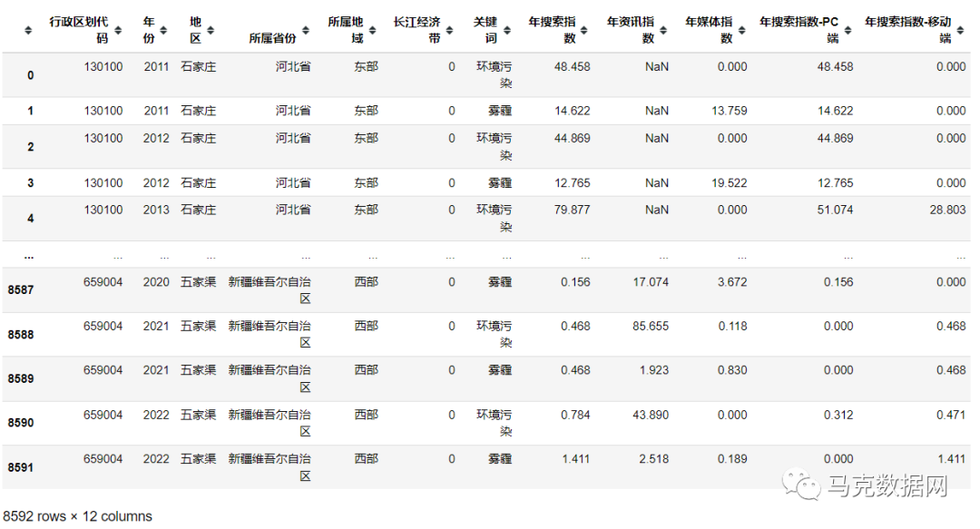Click search index value 0.784
The height and width of the screenshot is (529, 980).
point(575,416)
